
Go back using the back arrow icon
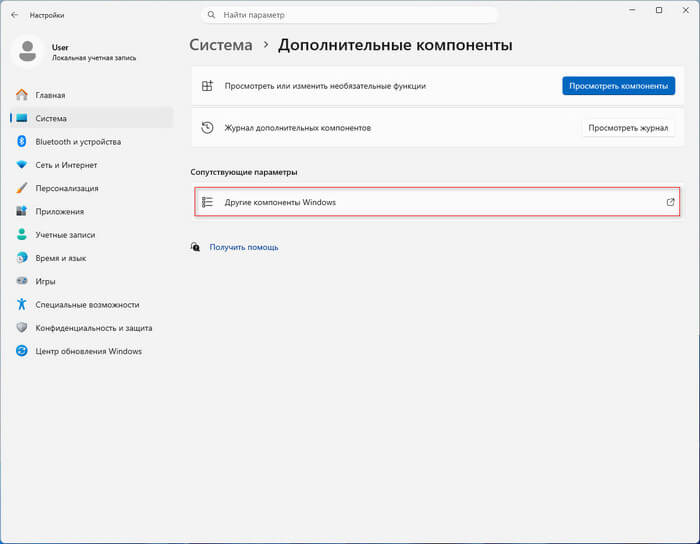click(15, 15)
